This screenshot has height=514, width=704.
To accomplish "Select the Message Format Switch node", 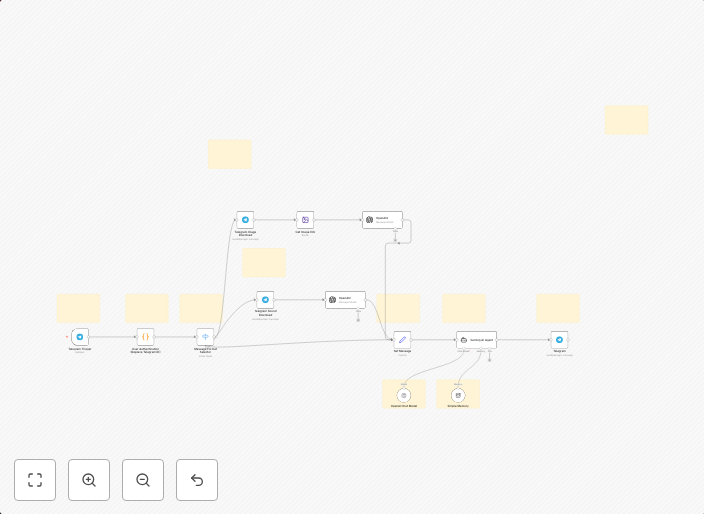I will [205, 337].
